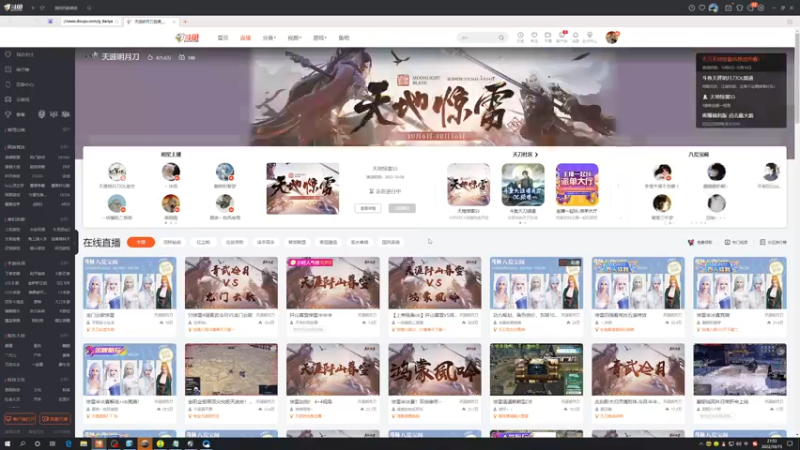Image resolution: width=800 pixels, height=450 pixels.
Task: Go back with the title bar arrow
Action: 33,8
